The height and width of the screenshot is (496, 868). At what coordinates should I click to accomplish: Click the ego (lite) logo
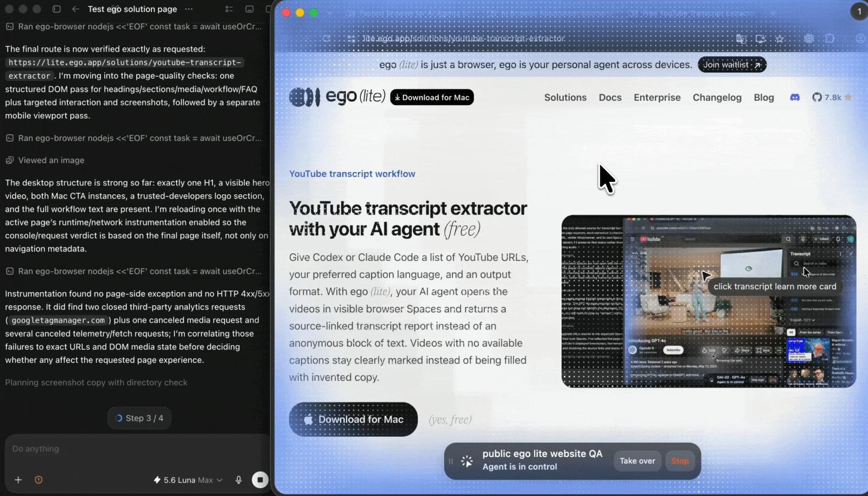tap(337, 97)
